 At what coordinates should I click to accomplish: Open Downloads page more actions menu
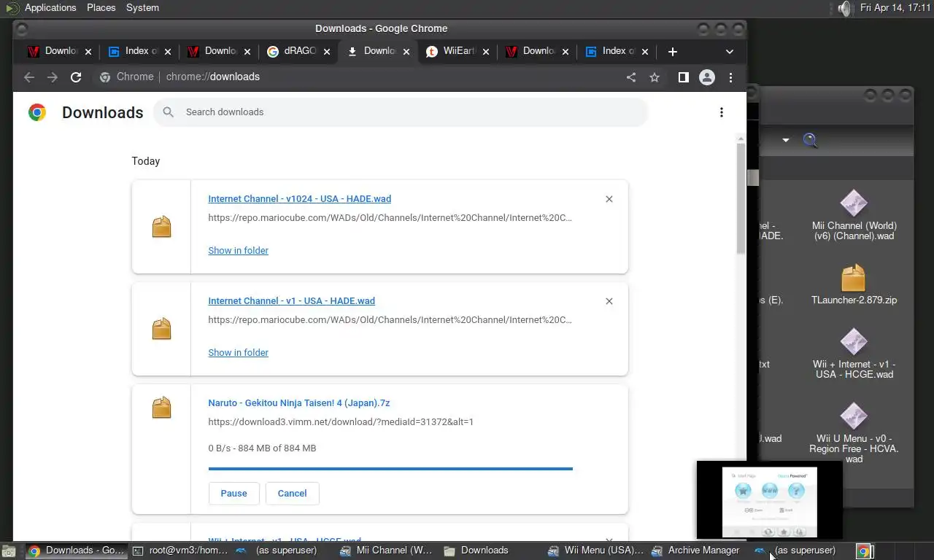[722, 112]
